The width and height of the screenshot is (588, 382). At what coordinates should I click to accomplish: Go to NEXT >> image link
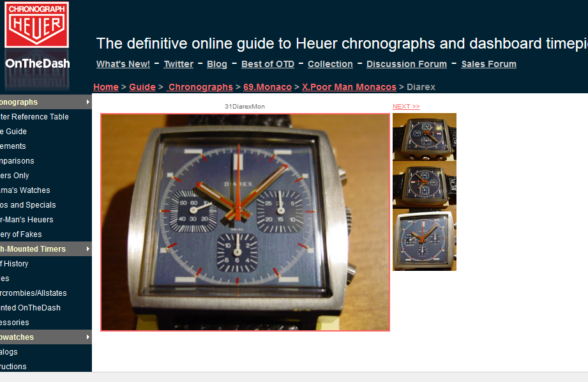click(406, 107)
